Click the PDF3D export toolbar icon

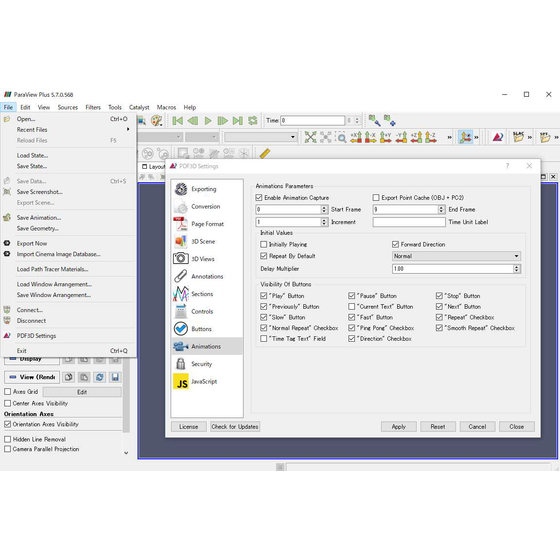[x=498, y=137]
